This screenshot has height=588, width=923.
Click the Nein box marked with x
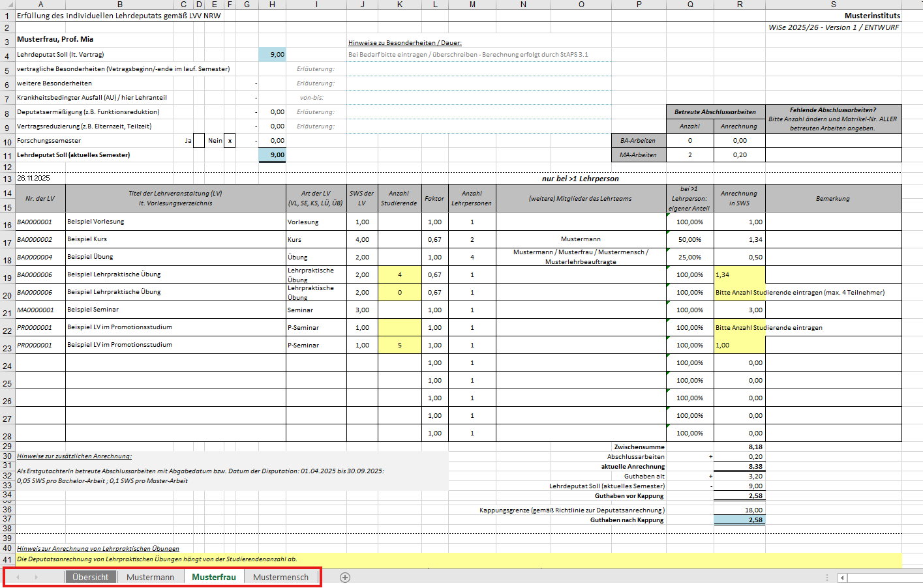point(230,140)
